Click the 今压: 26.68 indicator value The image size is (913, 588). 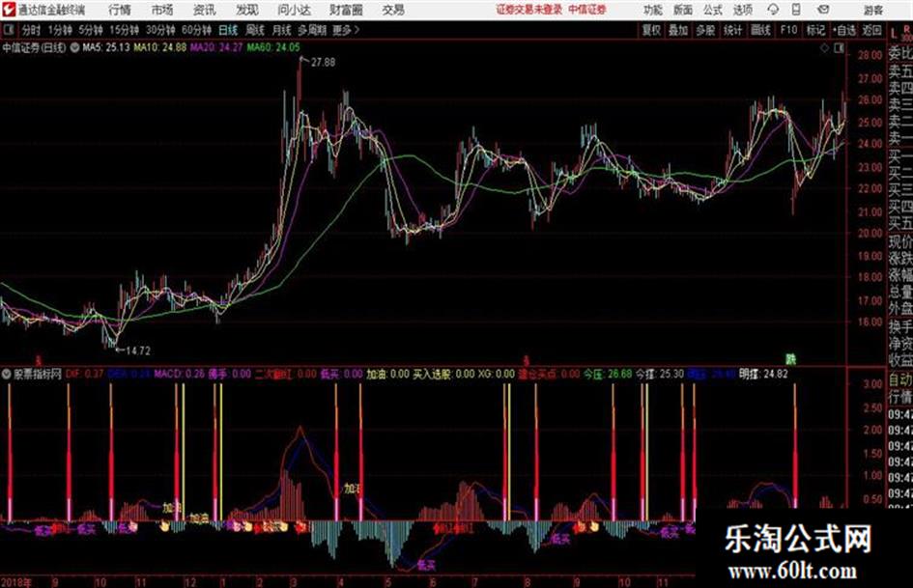(608, 374)
